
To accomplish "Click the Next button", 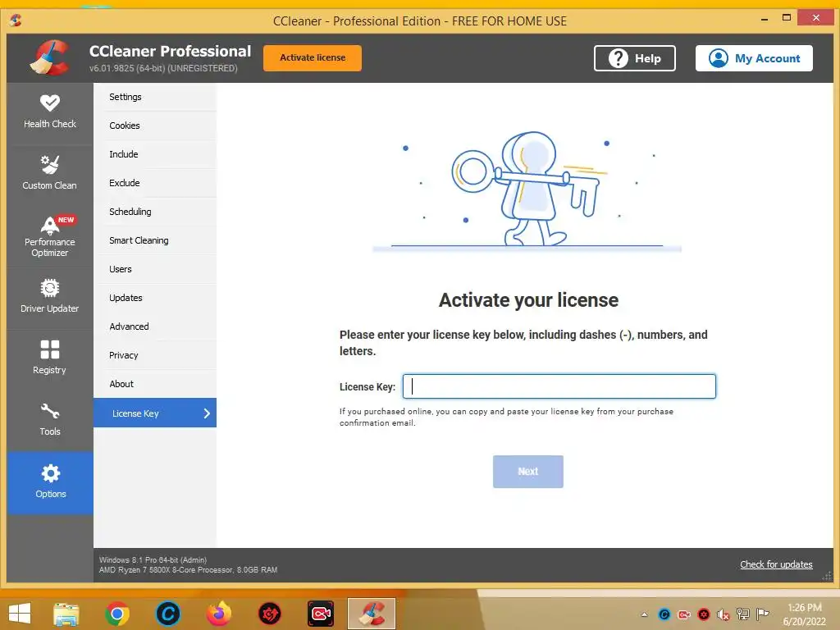I will (x=527, y=472).
